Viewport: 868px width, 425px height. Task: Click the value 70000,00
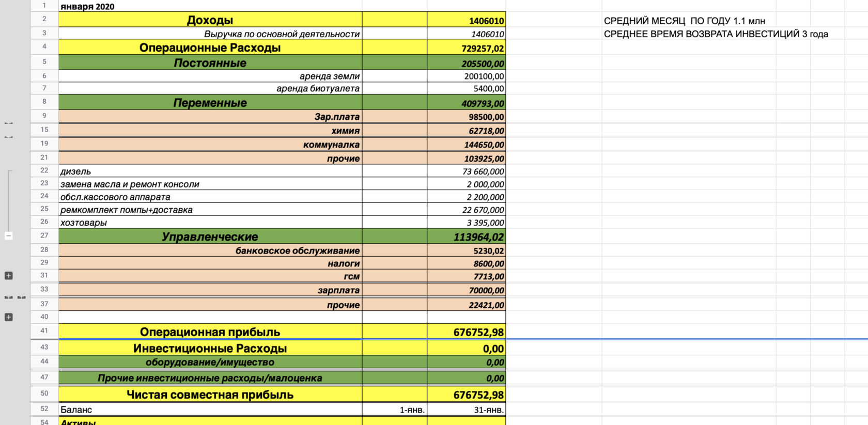click(x=467, y=290)
